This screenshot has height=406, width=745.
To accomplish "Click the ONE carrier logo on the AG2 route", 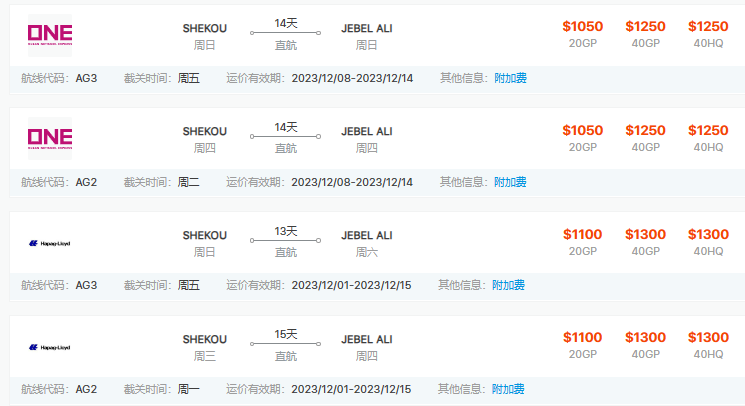I will [x=49, y=139].
